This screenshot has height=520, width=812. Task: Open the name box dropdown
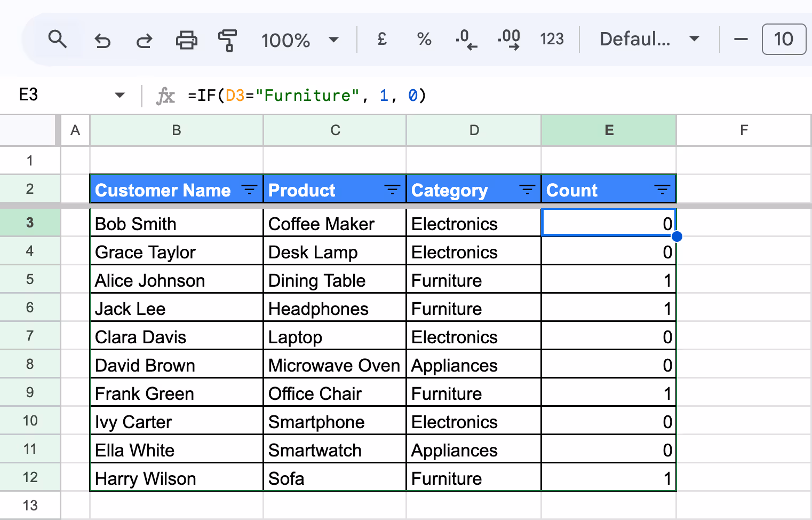[x=120, y=95]
